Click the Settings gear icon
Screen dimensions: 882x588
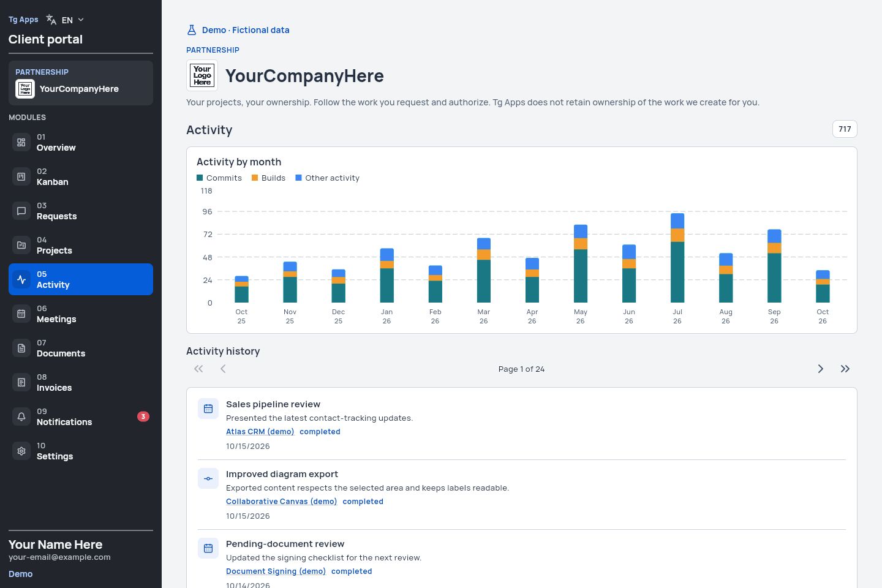tap(21, 451)
